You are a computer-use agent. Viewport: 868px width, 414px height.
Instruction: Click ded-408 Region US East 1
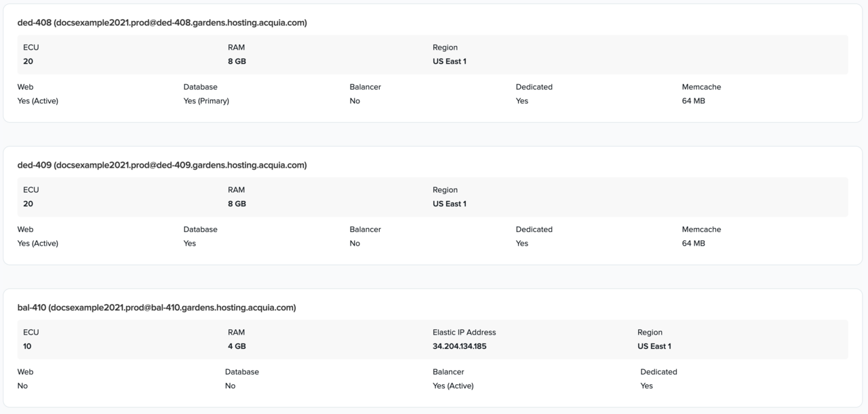click(449, 61)
